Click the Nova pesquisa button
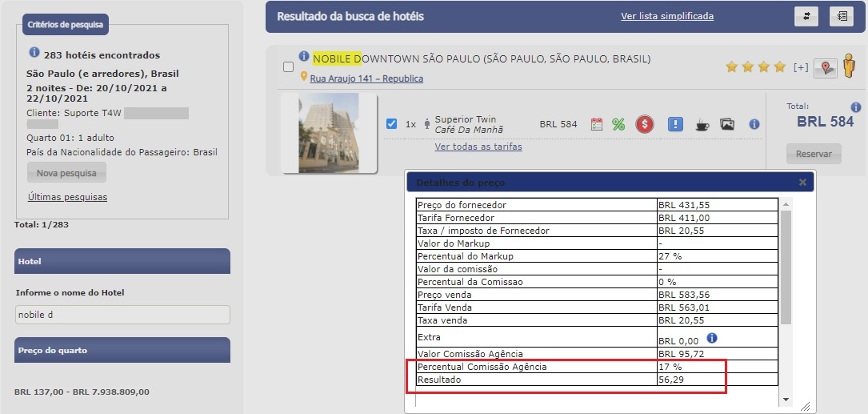868x414 pixels. (66, 173)
